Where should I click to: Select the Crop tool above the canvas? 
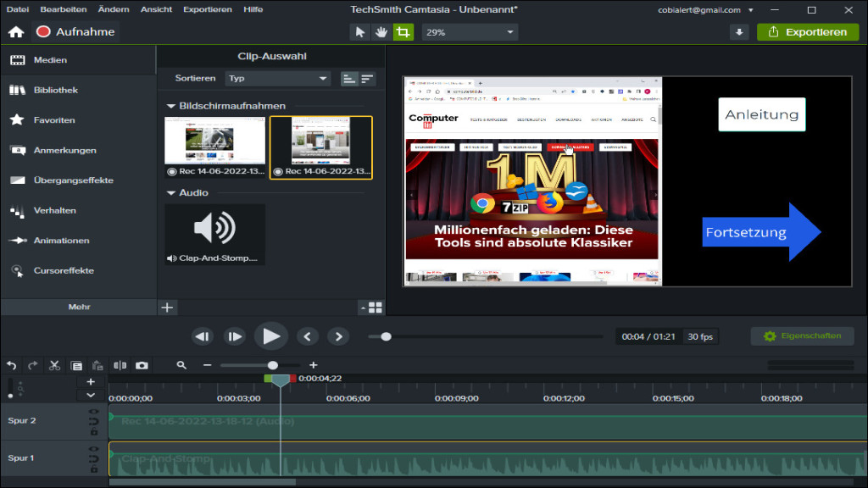click(403, 31)
